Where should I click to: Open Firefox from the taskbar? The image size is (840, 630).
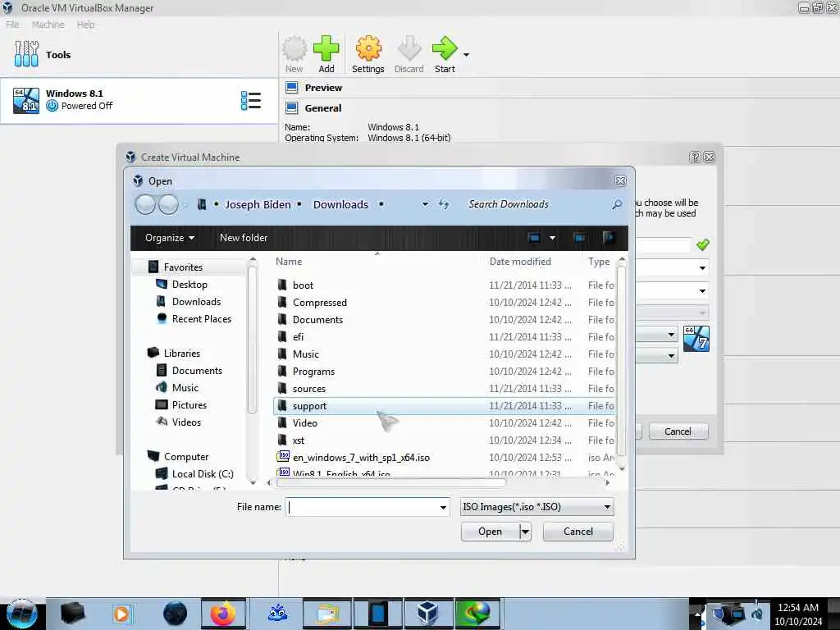[x=223, y=614]
